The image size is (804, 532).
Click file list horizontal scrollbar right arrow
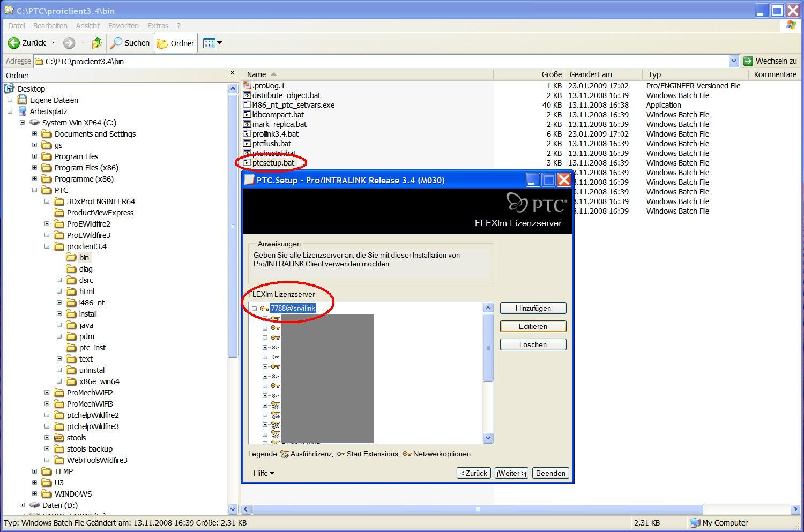[795, 509]
